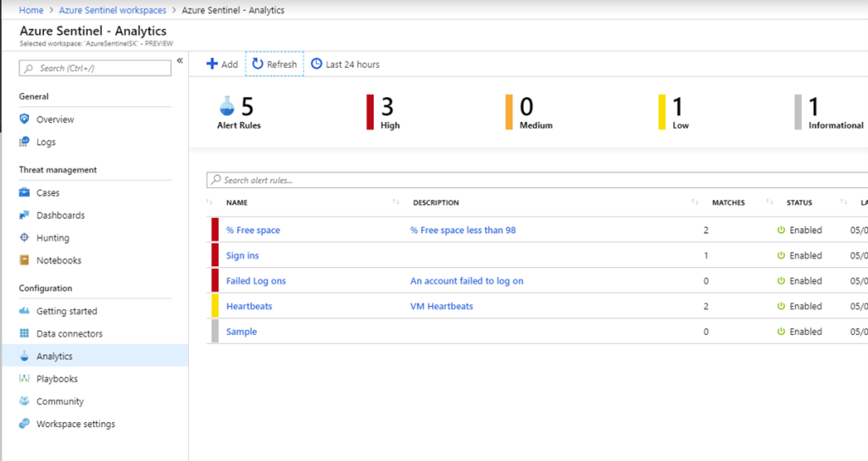Click the Low severity count tile
Screen dimensions: 868x461
pos(674,113)
